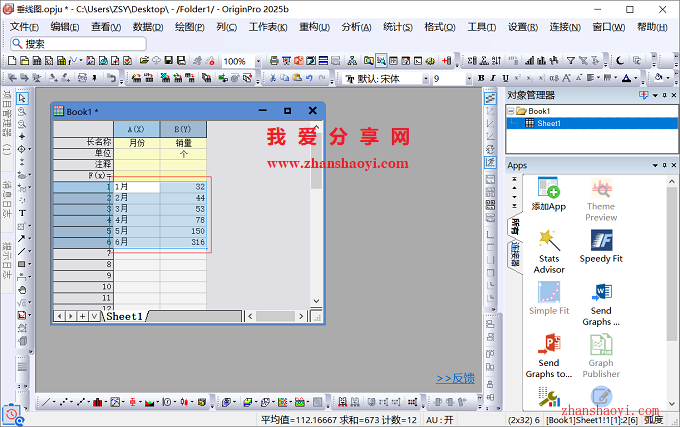This screenshot has width=680, height=427.
Task: Click the Line plot icon in bottom toolbar
Action: tap(46, 402)
